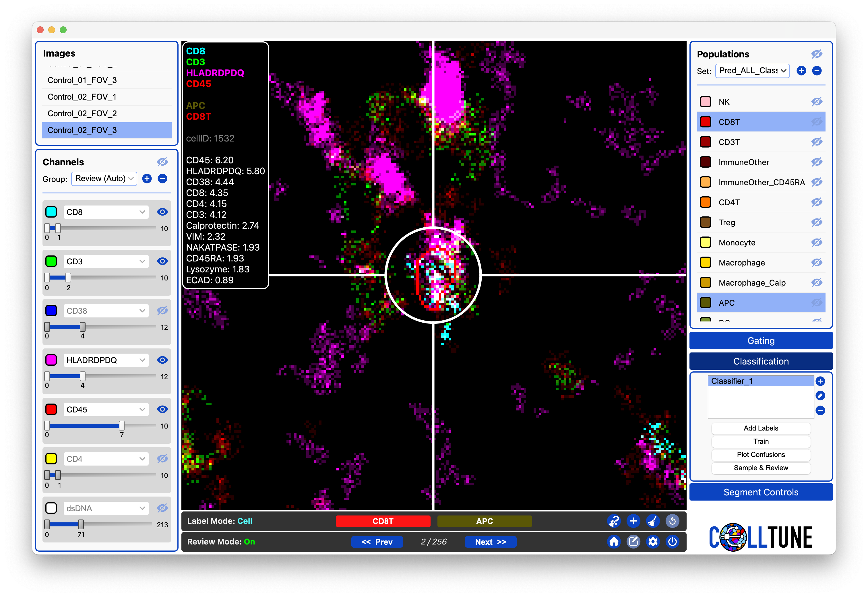Click the power icon in bottom toolbar
Image resolution: width=868 pixels, height=597 pixels.
672,541
